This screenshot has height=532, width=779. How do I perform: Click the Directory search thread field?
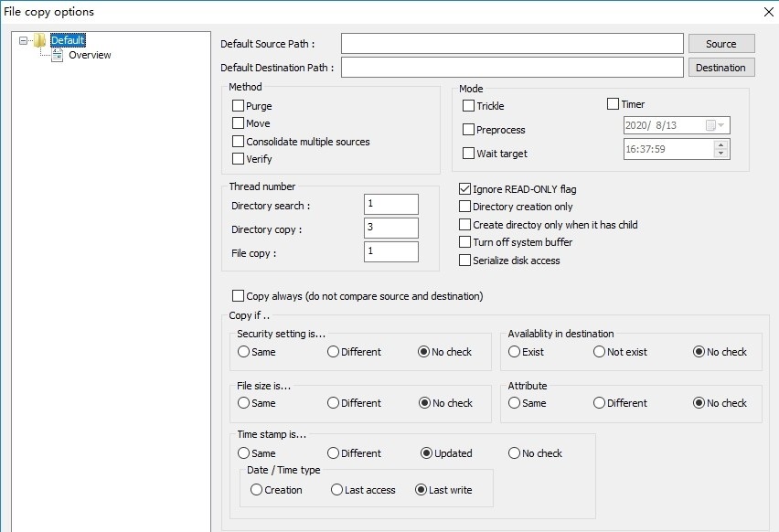pyautogui.click(x=391, y=204)
